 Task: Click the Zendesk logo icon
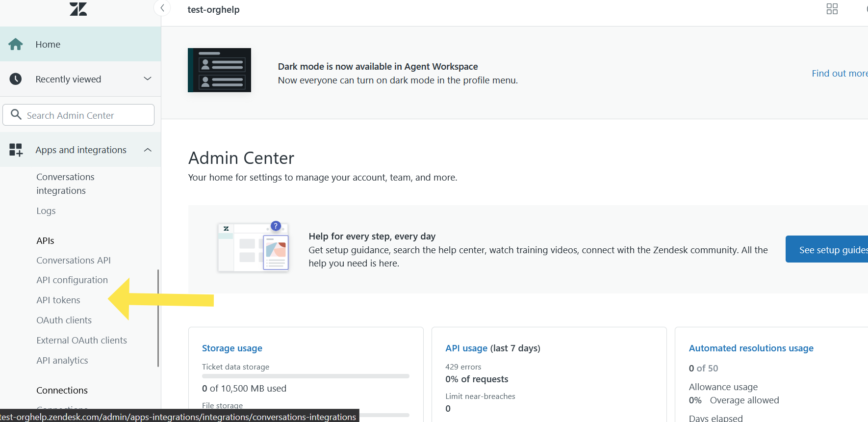(78, 9)
